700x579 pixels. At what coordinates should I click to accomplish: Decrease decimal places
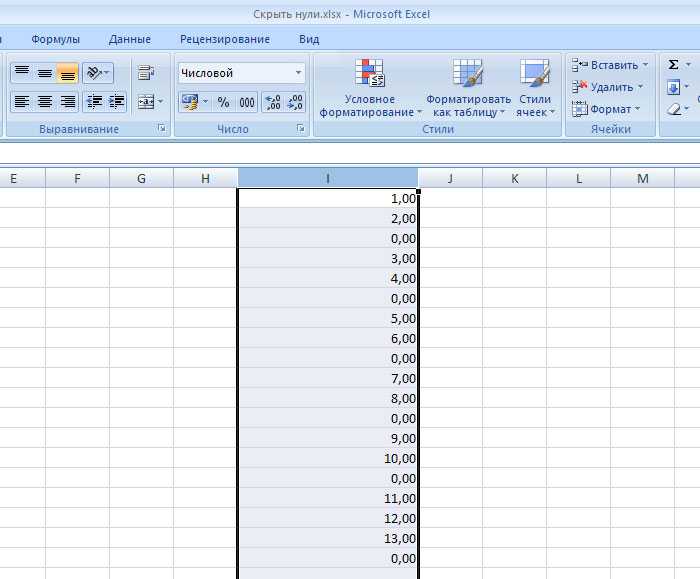pyautogui.click(x=295, y=102)
